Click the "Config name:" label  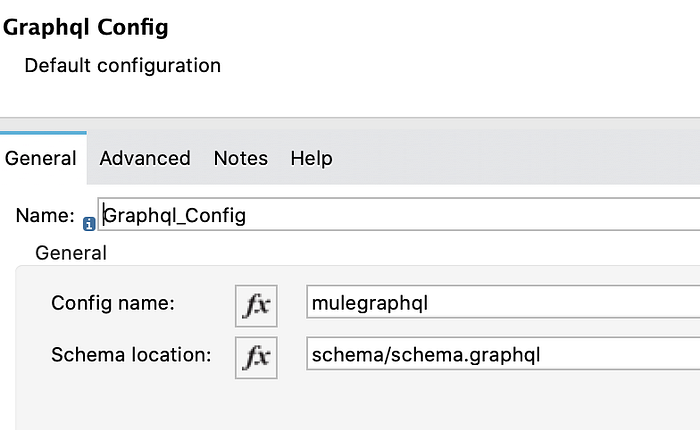tap(113, 303)
